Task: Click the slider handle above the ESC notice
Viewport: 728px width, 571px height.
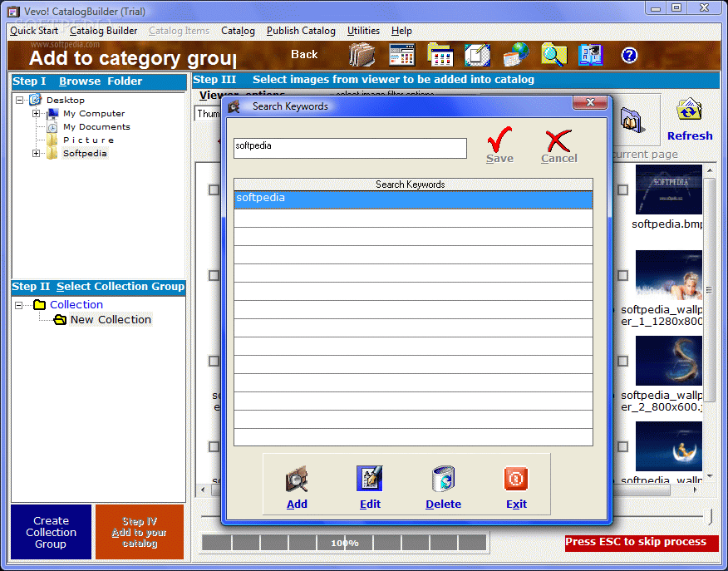Action: [x=709, y=517]
